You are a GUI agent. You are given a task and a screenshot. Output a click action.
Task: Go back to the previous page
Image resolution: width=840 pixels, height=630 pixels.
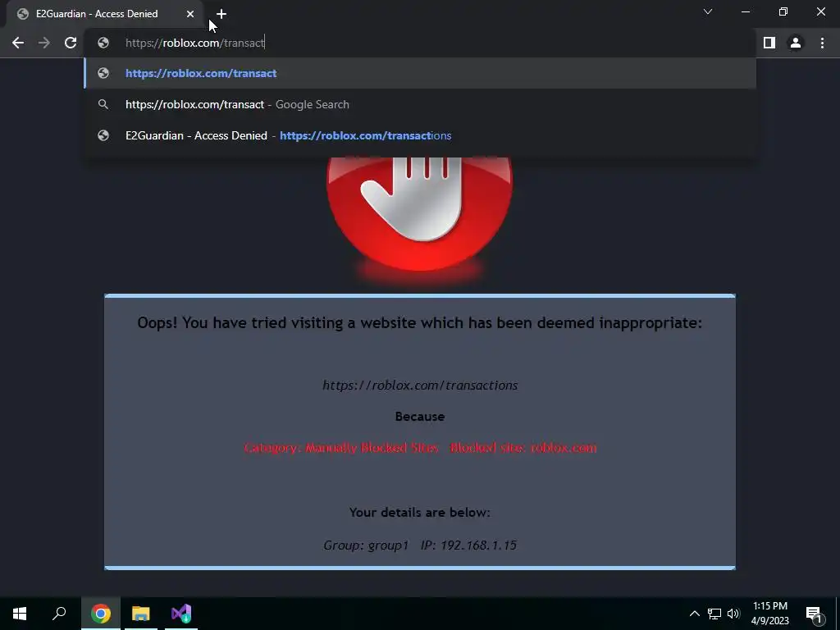[x=18, y=43]
